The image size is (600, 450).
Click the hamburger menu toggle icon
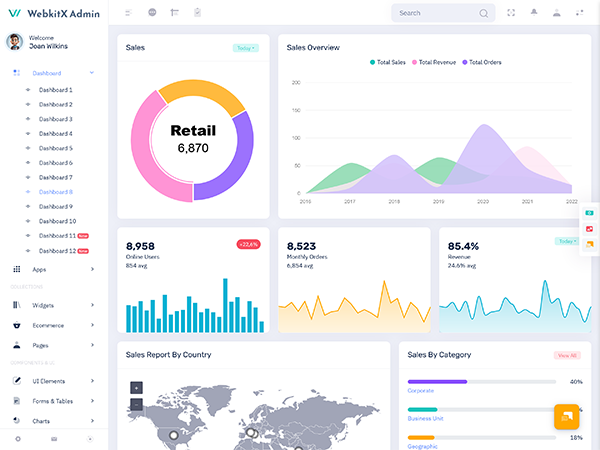pos(128,13)
